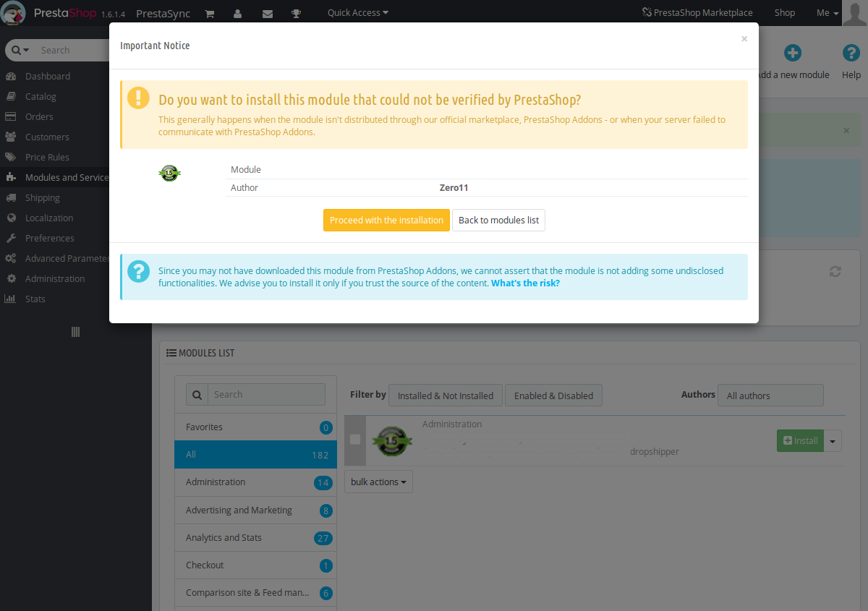Click the PrestaSync shop name
This screenshot has height=611, width=868.
[163, 13]
